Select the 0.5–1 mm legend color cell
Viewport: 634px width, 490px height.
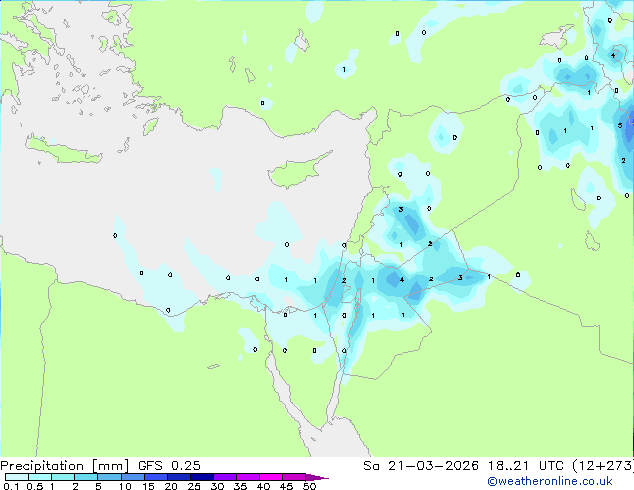click(40, 477)
